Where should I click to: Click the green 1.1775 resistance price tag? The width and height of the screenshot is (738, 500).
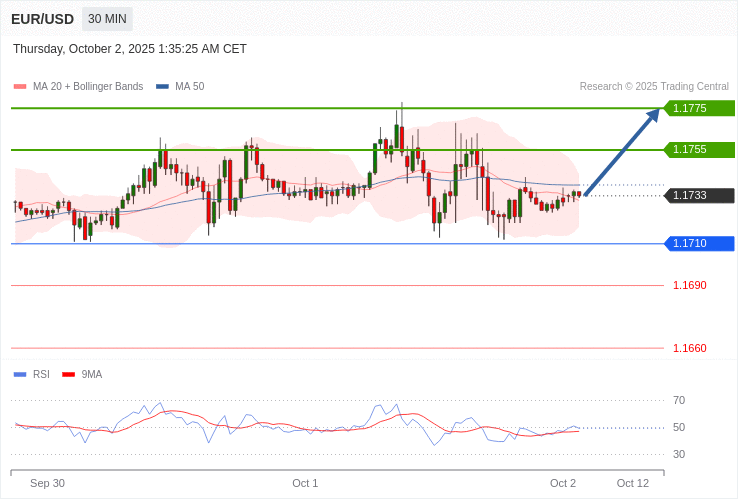click(699, 108)
